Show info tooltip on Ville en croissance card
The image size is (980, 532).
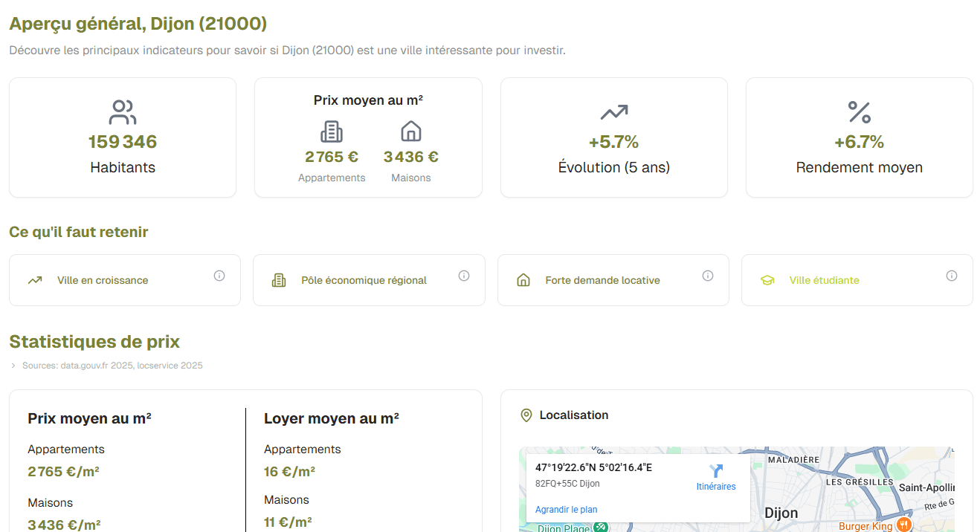point(219,275)
